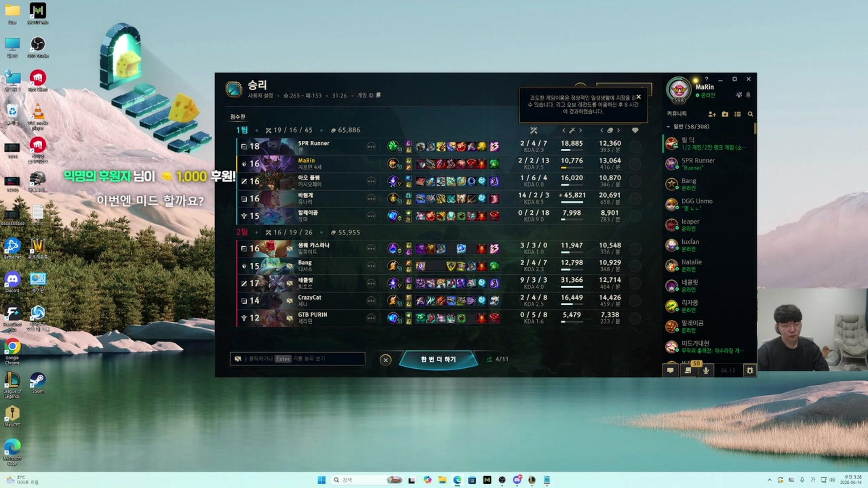Select friend Natalie

(709, 266)
